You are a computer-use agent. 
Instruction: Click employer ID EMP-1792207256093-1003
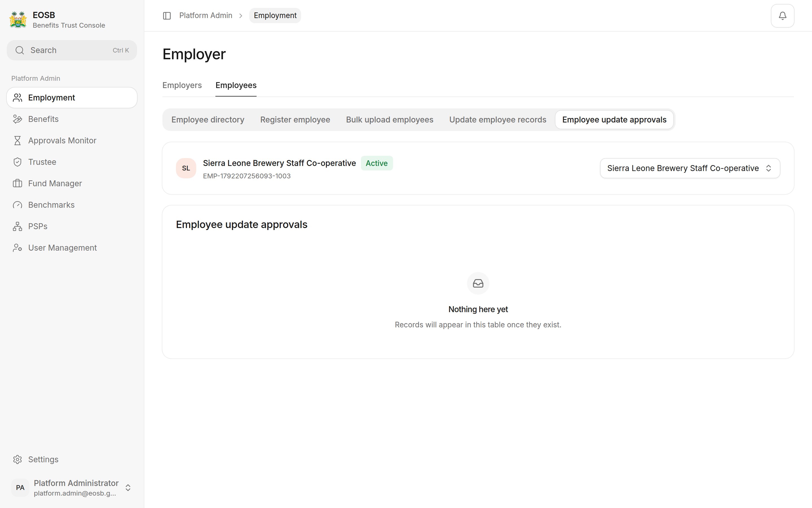[247, 176]
